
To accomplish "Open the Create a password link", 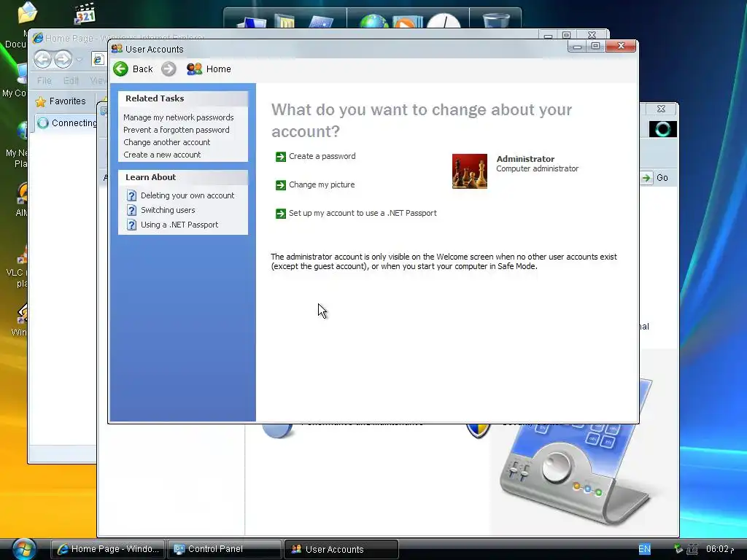I will 322,156.
